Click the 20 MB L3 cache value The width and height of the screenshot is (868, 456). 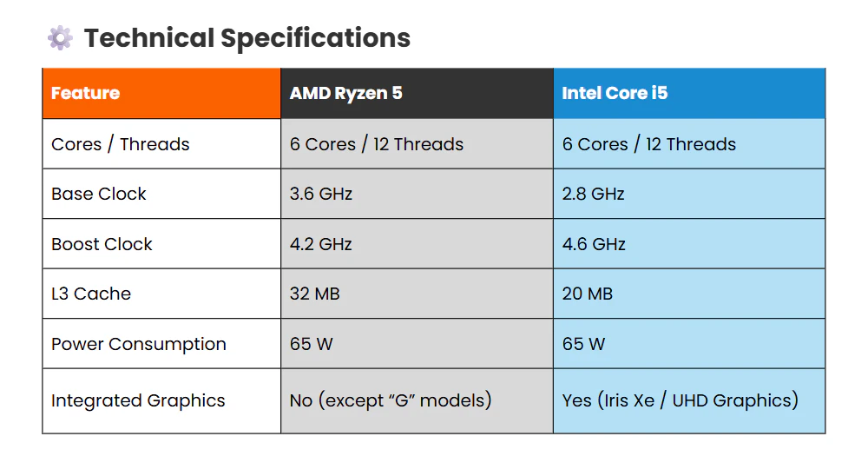[588, 294]
